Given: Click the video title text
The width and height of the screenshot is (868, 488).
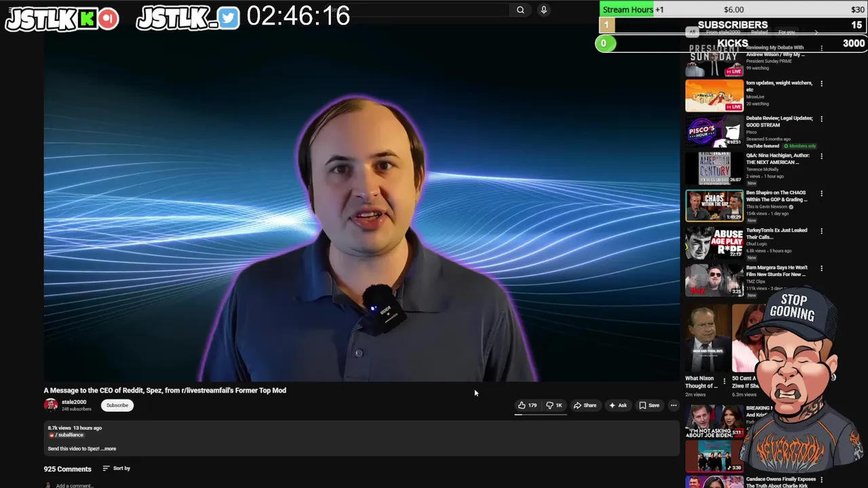Looking at the screenshot, I should [165, 390].
